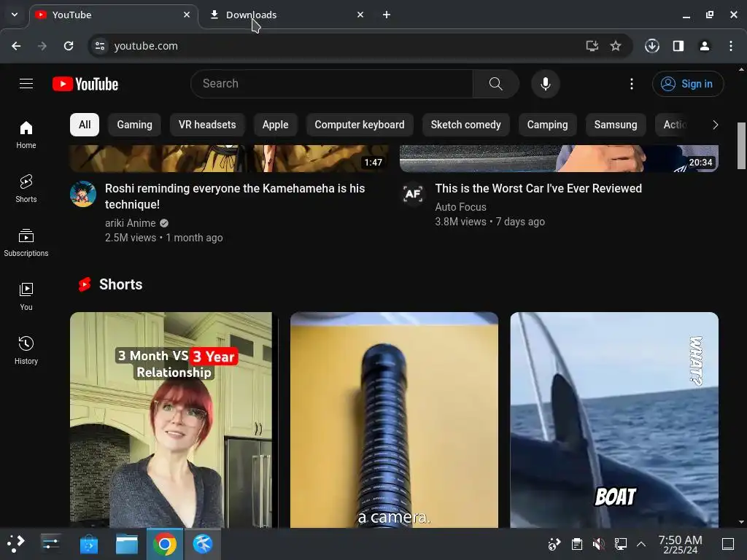Open a new browser tab
This screenshot has height=560, width=747.
pos(387,15)
